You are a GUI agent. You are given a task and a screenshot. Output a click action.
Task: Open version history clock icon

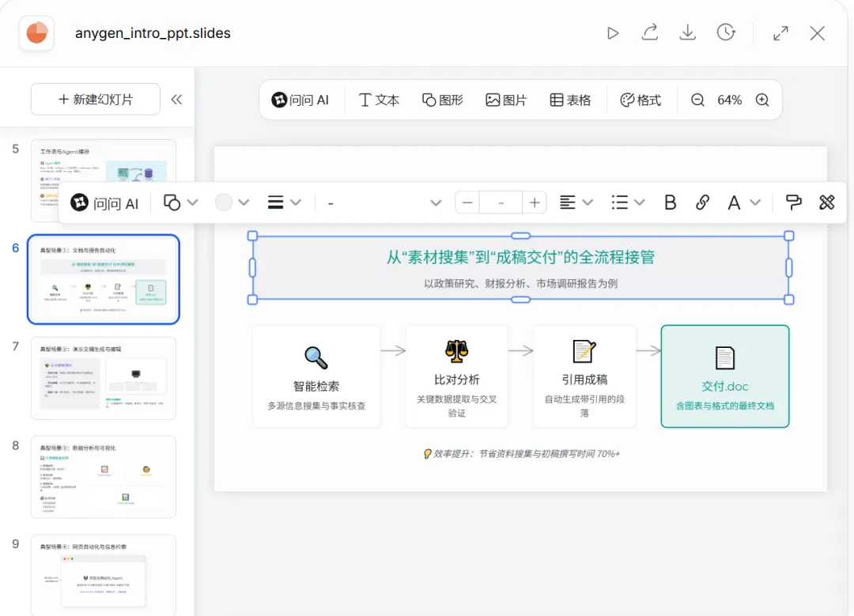(x=725, y=32)
